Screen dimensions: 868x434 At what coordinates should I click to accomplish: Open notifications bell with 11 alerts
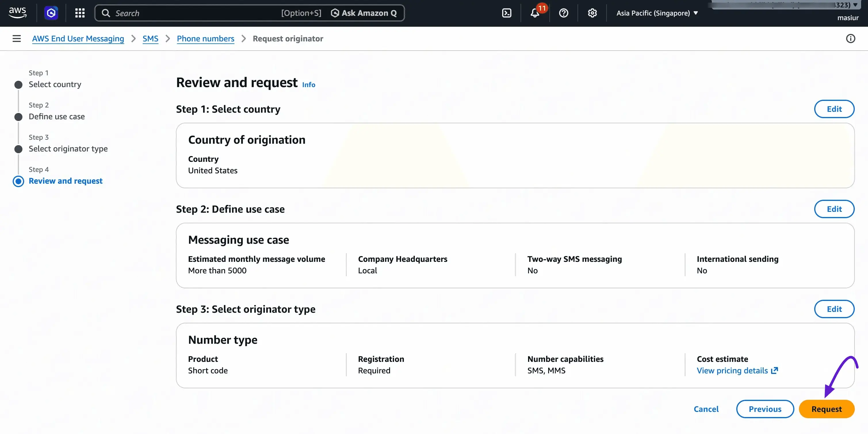pos(535,13)
